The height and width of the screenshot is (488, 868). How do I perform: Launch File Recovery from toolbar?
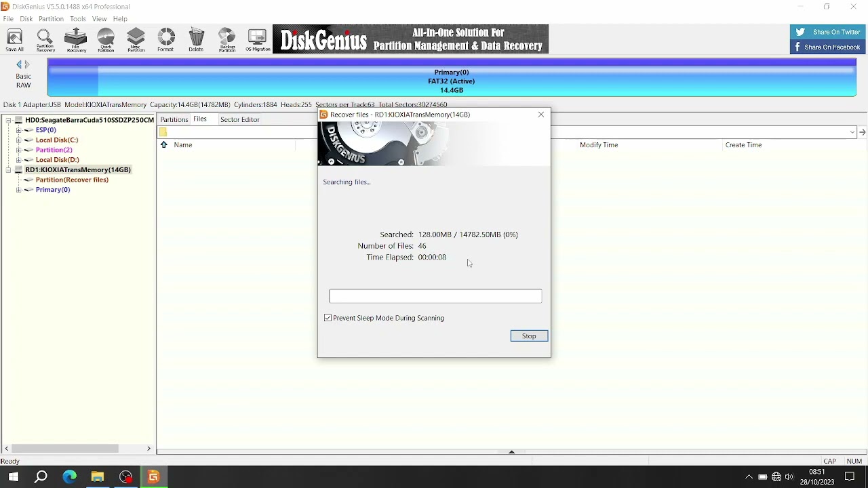[76, 41]
